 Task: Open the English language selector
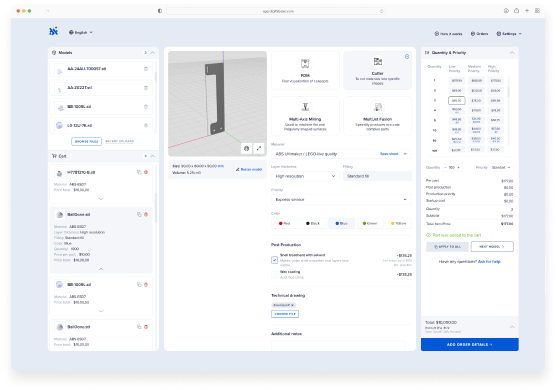click(81, 32)
